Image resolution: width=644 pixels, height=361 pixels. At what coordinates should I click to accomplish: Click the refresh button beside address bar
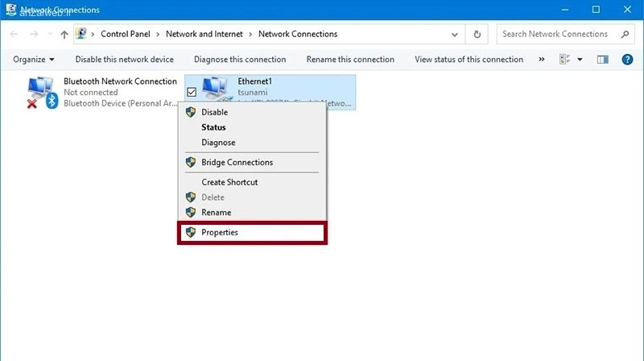pyautogui.click(x=477, y=34)
